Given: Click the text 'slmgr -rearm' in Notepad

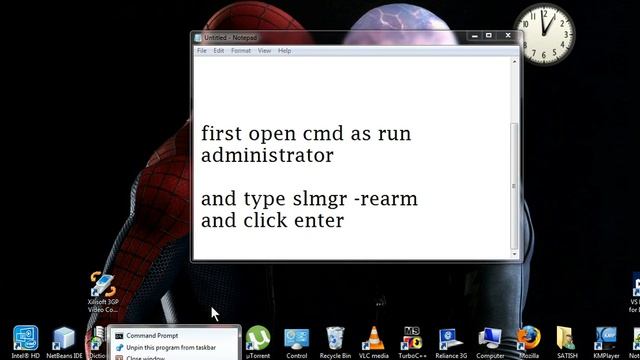Looking at the screenshot, I should pyautogui.click(x=355, y=199).
